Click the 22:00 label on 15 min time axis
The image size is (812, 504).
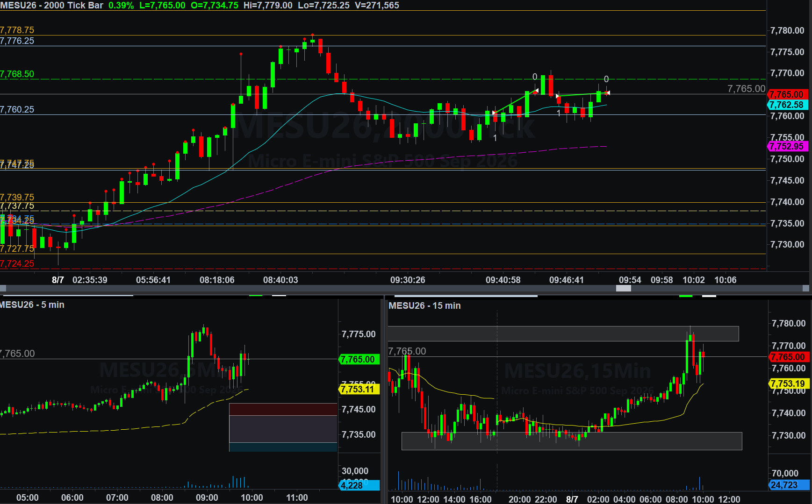[546, 499]
